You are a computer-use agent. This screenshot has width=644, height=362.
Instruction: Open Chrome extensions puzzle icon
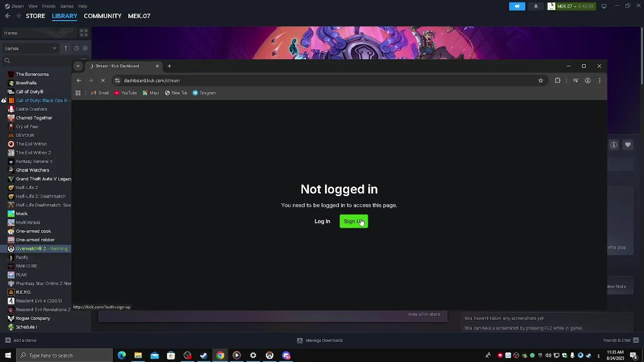point(557,80)
